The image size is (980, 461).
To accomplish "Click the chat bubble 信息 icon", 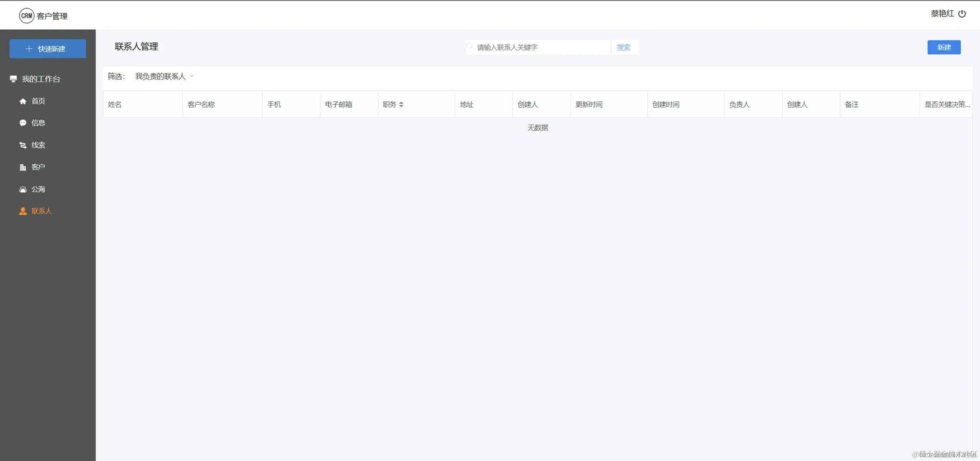I will coord(23,123).
